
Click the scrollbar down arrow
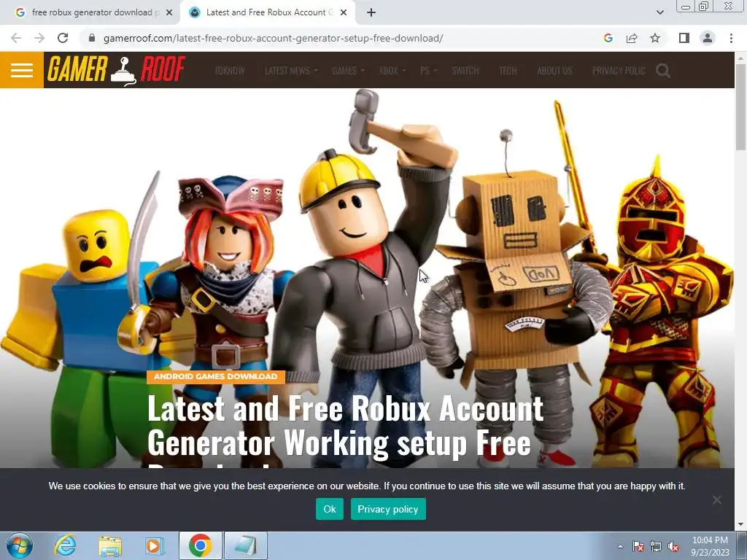tap(740, 525)
